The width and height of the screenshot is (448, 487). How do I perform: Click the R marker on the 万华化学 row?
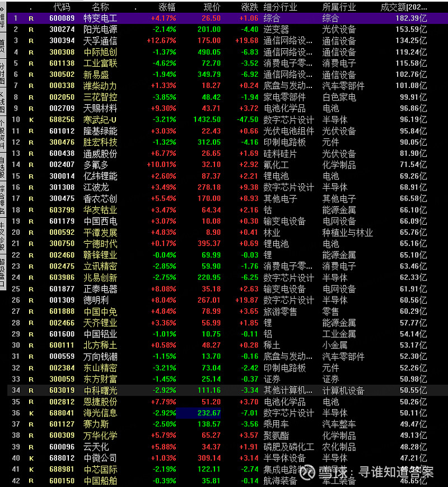coord(31,436)
